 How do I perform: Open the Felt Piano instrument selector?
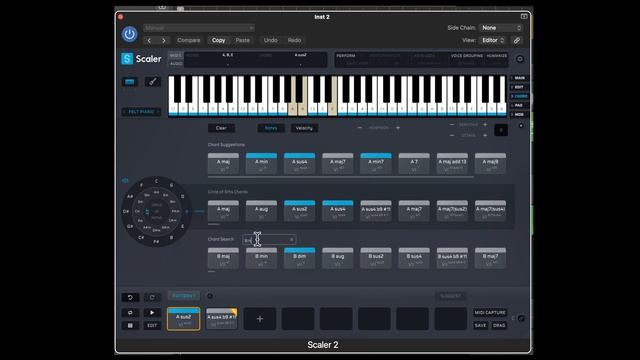point(141,111)
